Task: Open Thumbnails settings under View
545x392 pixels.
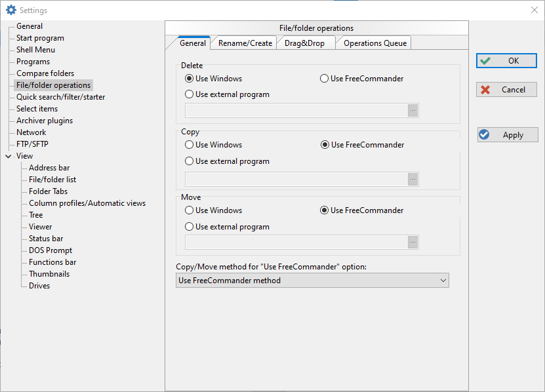Action: [49, 274]
